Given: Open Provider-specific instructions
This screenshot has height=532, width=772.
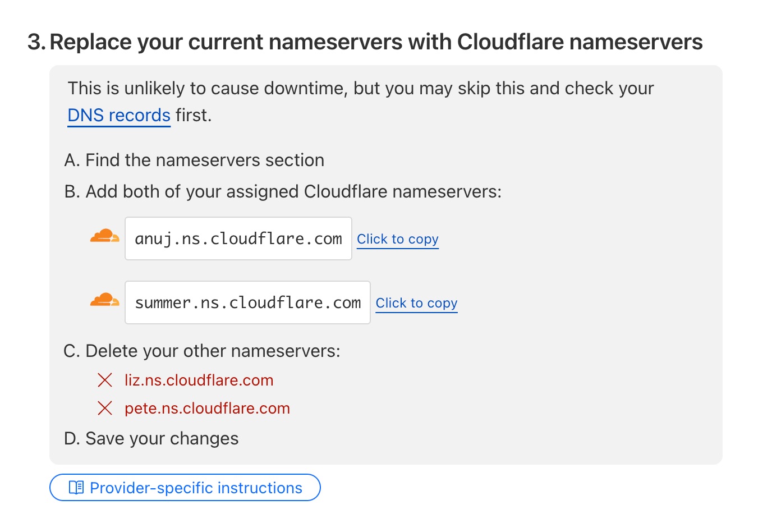Looking at the screenshot, I should [x=185, y=488].
